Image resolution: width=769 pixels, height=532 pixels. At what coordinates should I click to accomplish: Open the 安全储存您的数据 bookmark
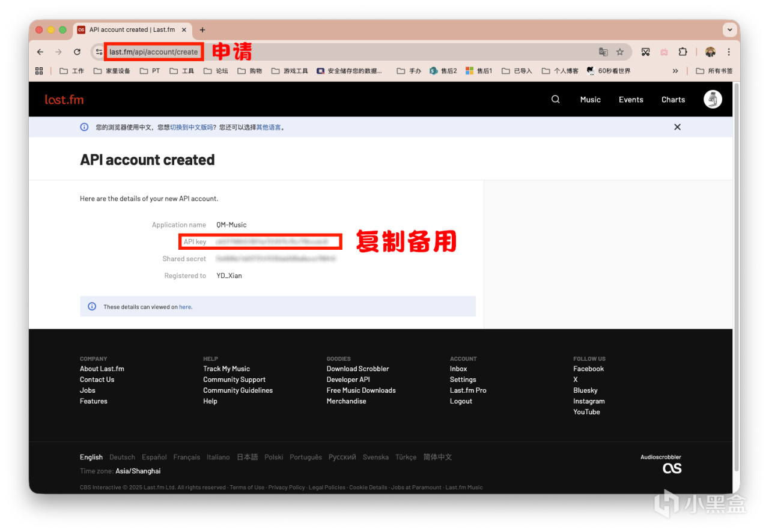[350, 71]
